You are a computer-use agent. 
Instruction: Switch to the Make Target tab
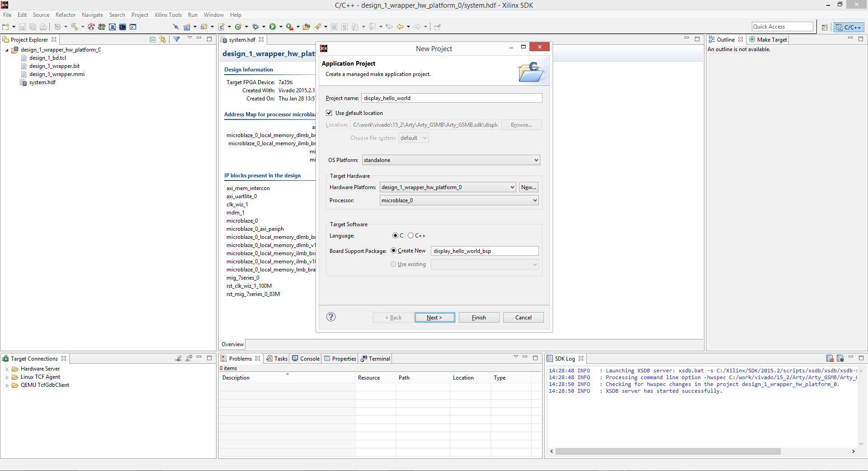(768, 40)
